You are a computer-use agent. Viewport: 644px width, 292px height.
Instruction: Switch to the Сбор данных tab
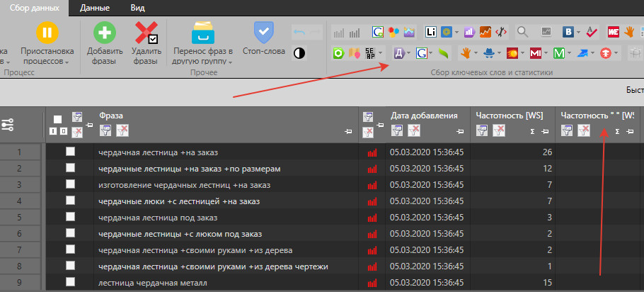click(34, 8)
